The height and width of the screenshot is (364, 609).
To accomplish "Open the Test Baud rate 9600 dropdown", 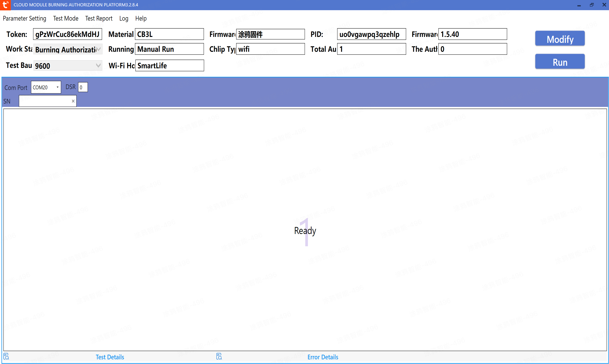I will 98,66.
